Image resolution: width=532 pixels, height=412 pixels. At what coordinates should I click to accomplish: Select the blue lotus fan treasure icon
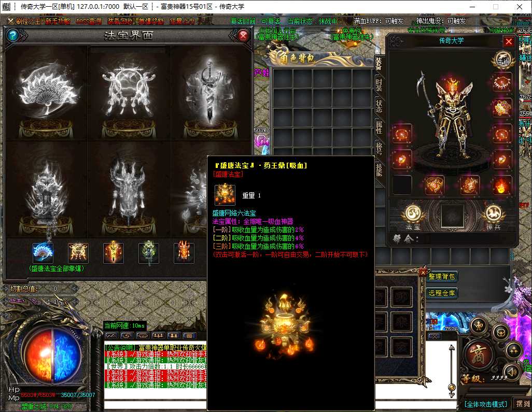(43, 253)
